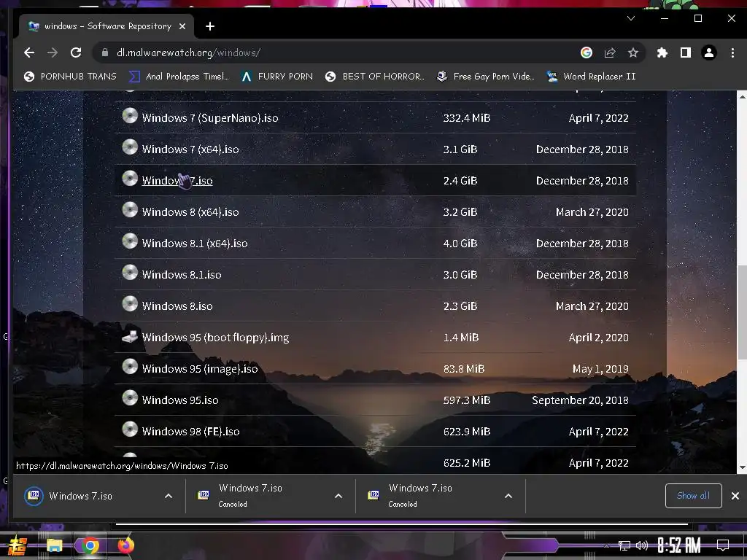Open the tab search chevron
The image size is (747, 560).
point(631,18)
